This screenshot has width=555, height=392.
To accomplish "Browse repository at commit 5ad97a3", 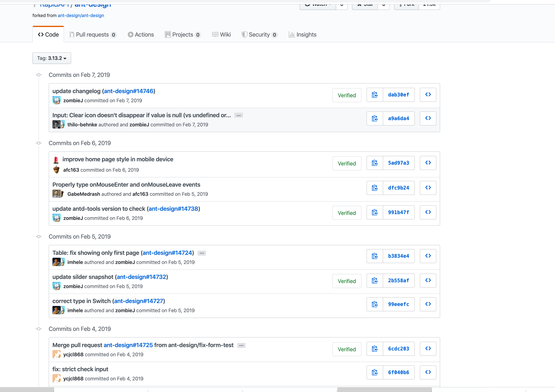I will (x=428, y=163).
